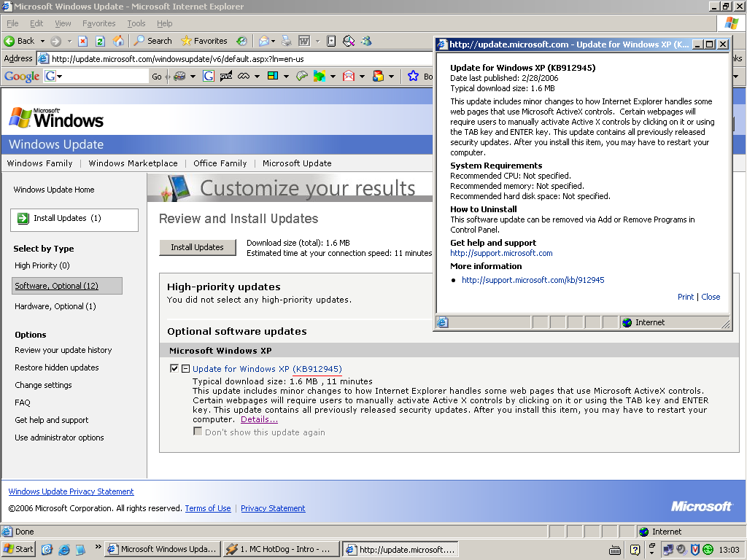The height and width of the screenshot is (560, 747).
Task: Click the Address bar URL field
Action: (x=234, y=58)
